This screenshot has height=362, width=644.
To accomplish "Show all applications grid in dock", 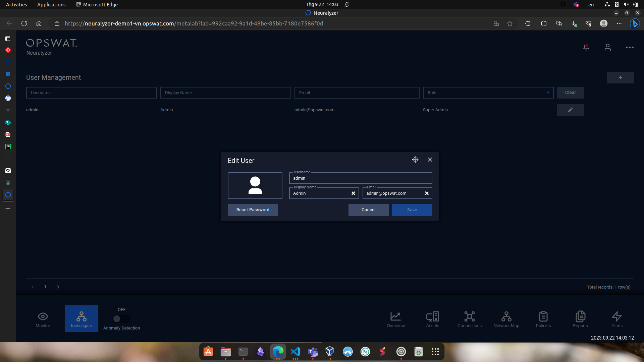I will [435, 352].
